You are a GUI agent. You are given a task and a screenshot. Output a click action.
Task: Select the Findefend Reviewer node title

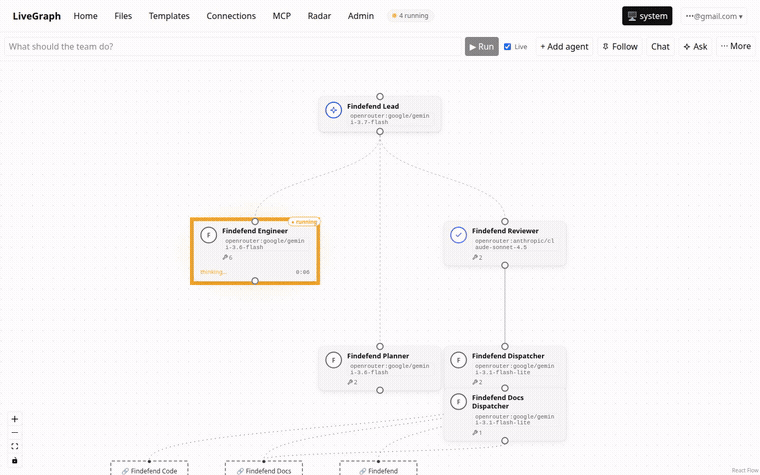[x=505, y=231]
